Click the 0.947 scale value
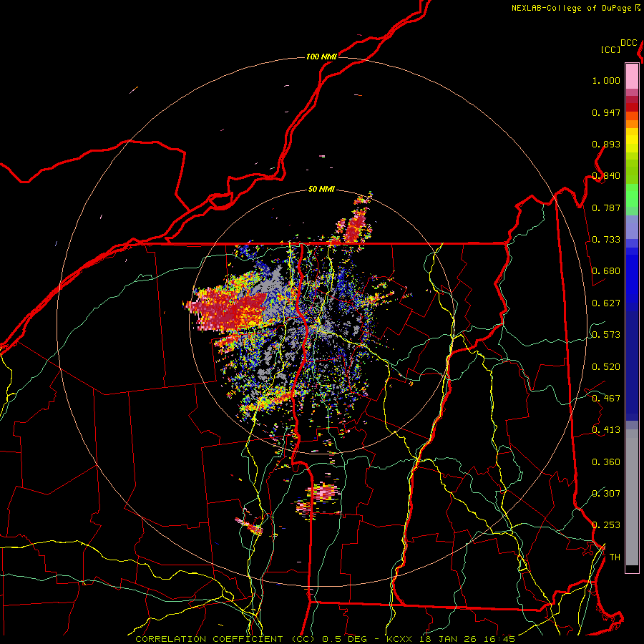This screenshot has width=644, height=644. click(606, 112)
